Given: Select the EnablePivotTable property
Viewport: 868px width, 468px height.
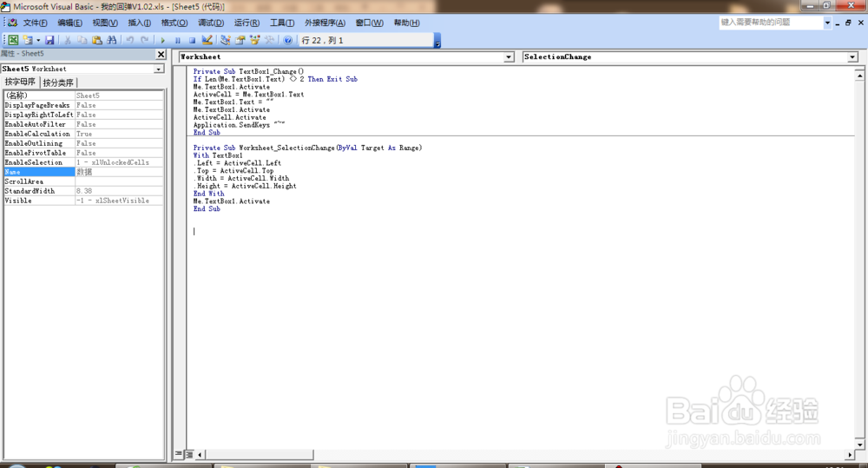Looking at the screenshot, I should 83,153.
